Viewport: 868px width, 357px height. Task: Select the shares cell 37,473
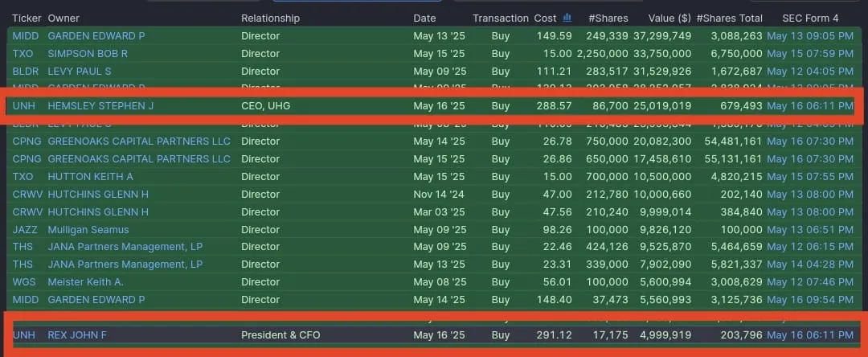610,299
